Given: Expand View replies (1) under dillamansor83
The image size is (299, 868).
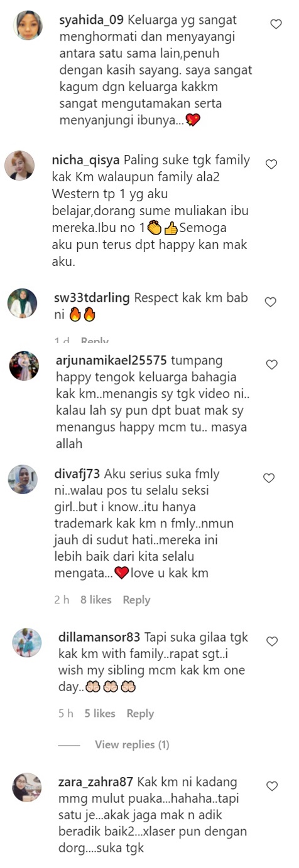Looking at the screenshot, I should pos(132,744).
